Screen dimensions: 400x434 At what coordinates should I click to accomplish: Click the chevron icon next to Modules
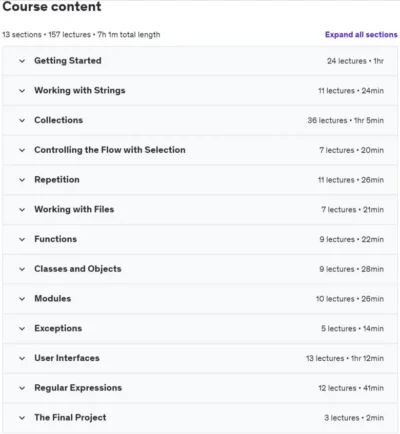click(x=22, y=299)
